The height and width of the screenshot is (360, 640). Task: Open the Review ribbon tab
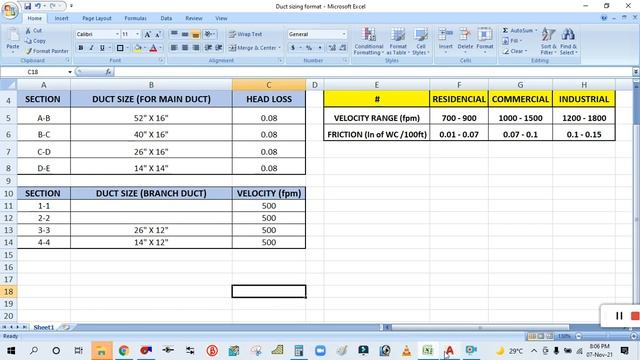(193, 18)
